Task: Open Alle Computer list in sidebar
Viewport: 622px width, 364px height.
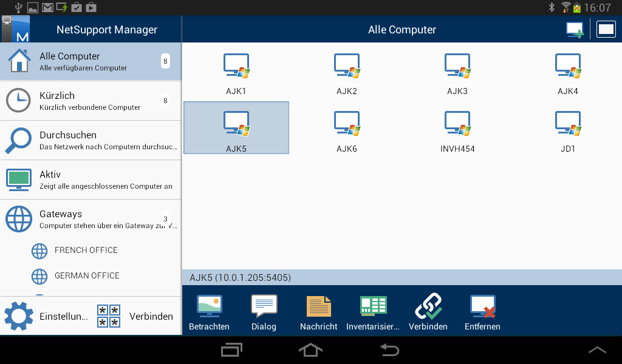Action: [x=91, y=61]
